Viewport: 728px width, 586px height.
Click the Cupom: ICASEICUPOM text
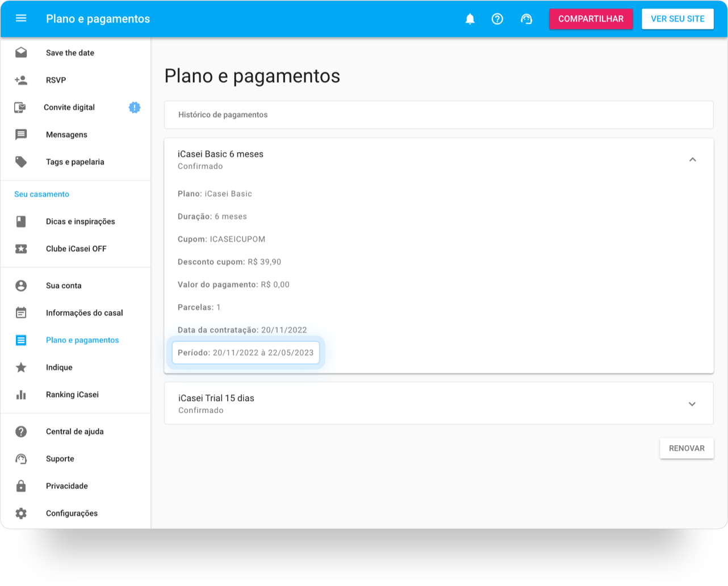[221, 239]
